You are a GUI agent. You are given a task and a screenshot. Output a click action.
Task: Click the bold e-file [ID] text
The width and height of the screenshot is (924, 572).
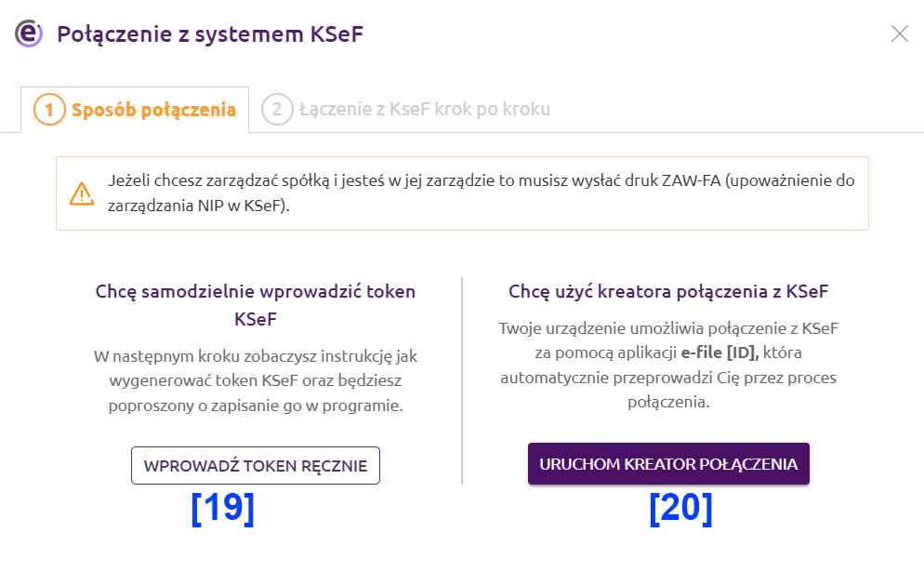point(720,353)
